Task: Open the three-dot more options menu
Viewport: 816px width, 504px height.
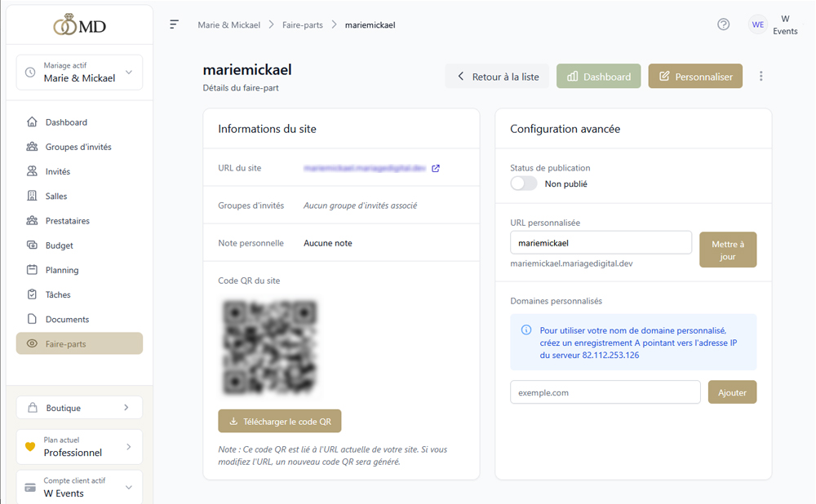Action: [761, 77]
